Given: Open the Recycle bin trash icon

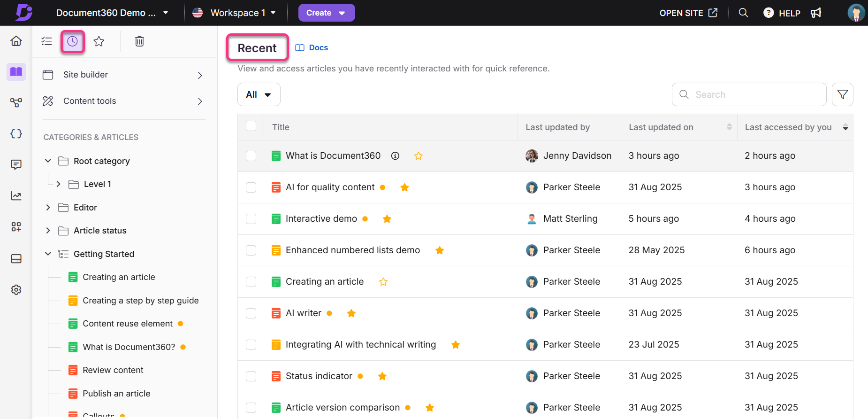Looking at the screenshot, I should [x=139, y=41].
